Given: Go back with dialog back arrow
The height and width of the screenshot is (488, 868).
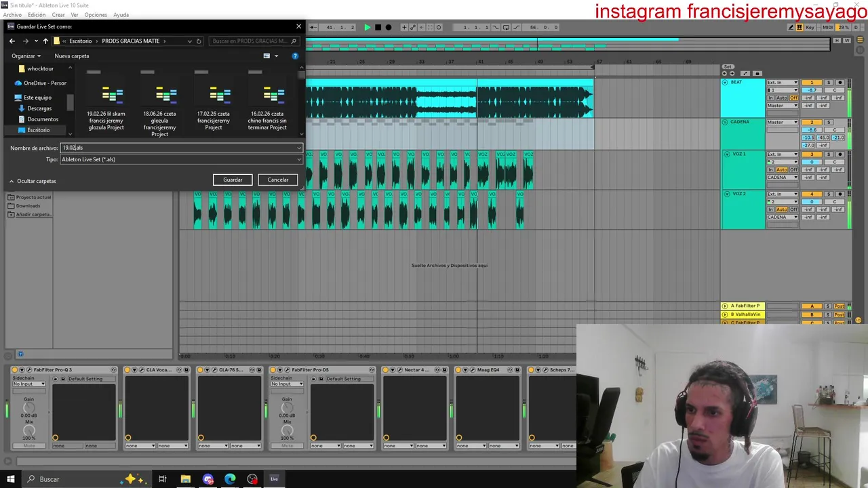Looking at the screenshot, I should click(12, 41).
